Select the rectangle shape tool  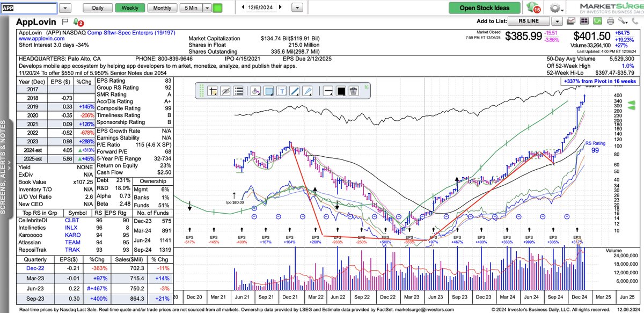click(269, 91)
